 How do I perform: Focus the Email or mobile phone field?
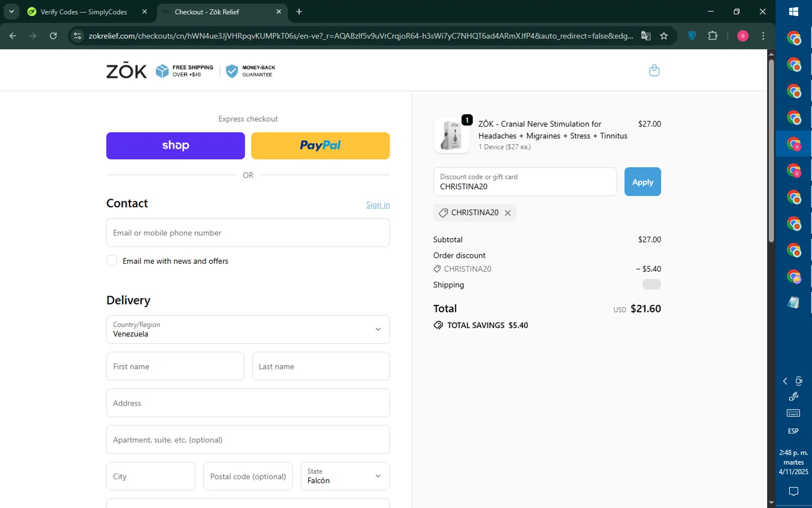(248, 233)
